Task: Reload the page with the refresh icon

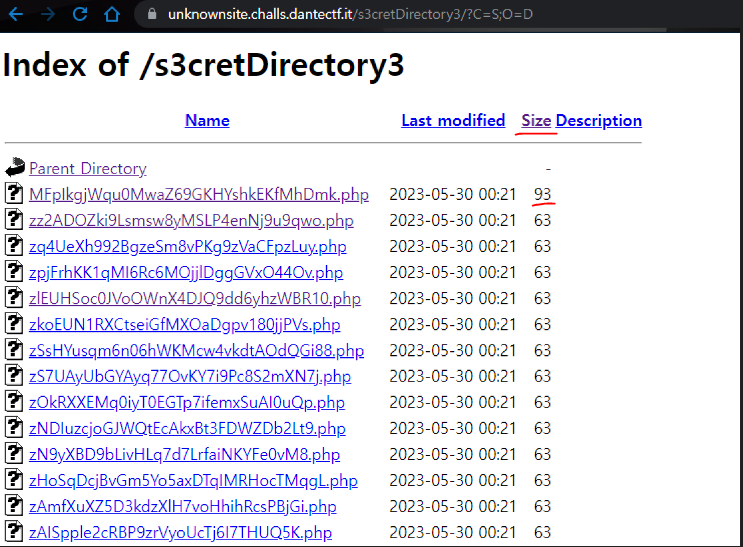Action: (80, 14)
